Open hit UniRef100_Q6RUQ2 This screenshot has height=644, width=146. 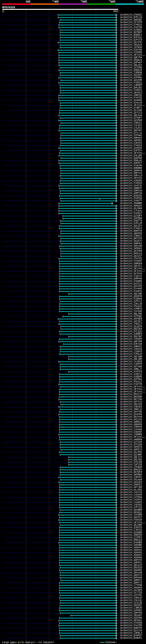[x=131, y=20]
